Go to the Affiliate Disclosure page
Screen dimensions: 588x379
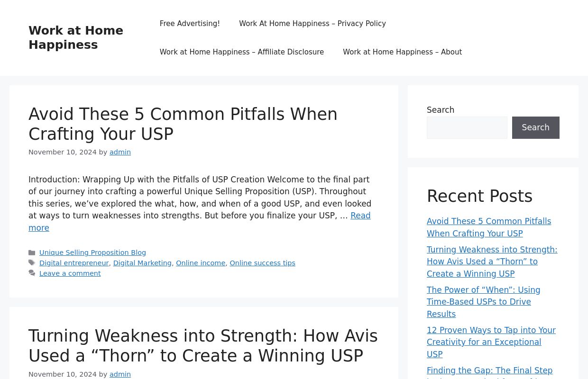click(x=242, y=52)
